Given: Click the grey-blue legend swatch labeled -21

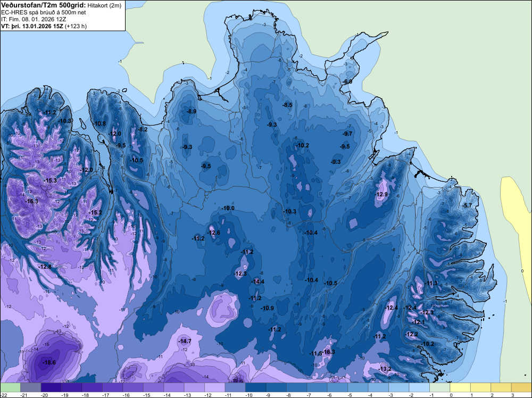Looking at the screenshot, I should (31, 387).
